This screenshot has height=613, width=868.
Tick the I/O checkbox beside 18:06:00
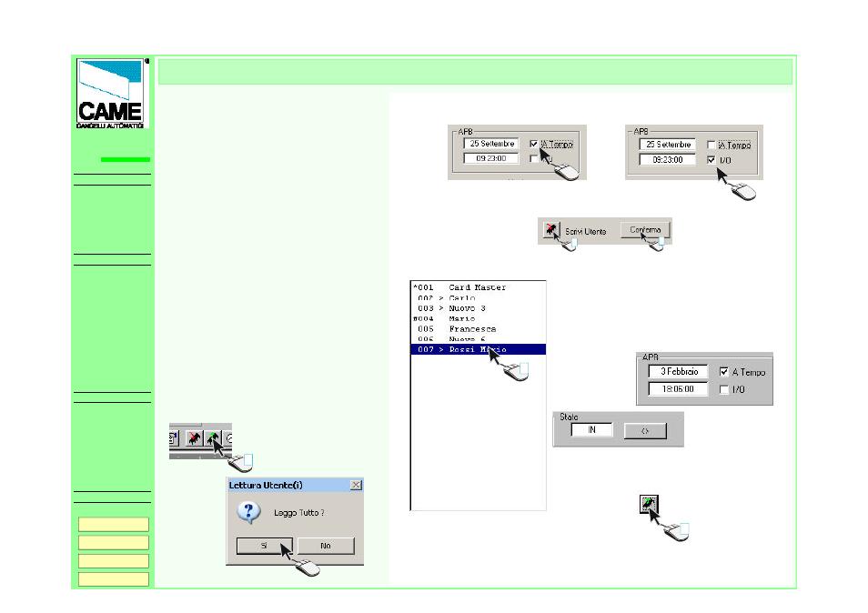click(x=723, y=389)
